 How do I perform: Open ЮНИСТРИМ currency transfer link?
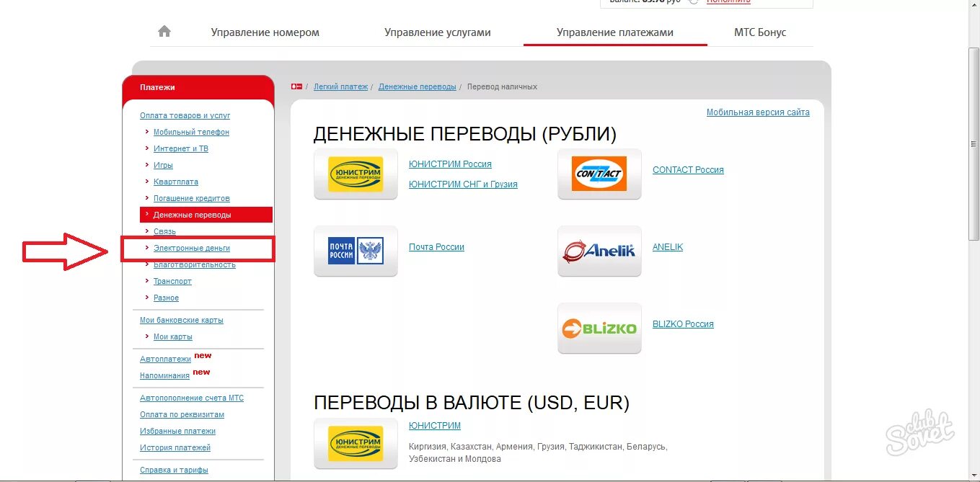(435, 426)
